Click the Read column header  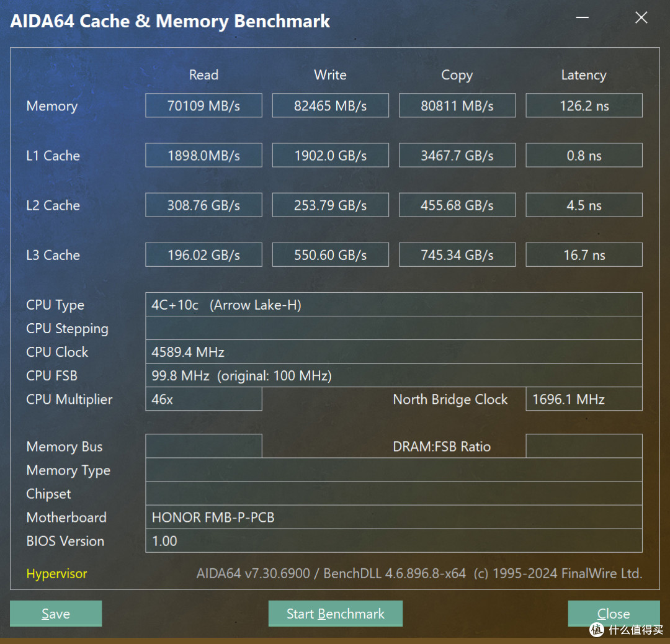(x=203, y=75)
